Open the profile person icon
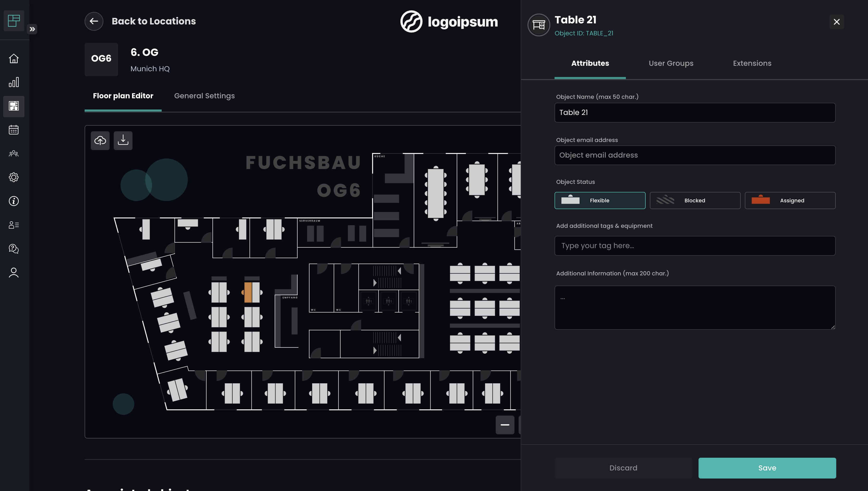868x491 pixels. 14,273
